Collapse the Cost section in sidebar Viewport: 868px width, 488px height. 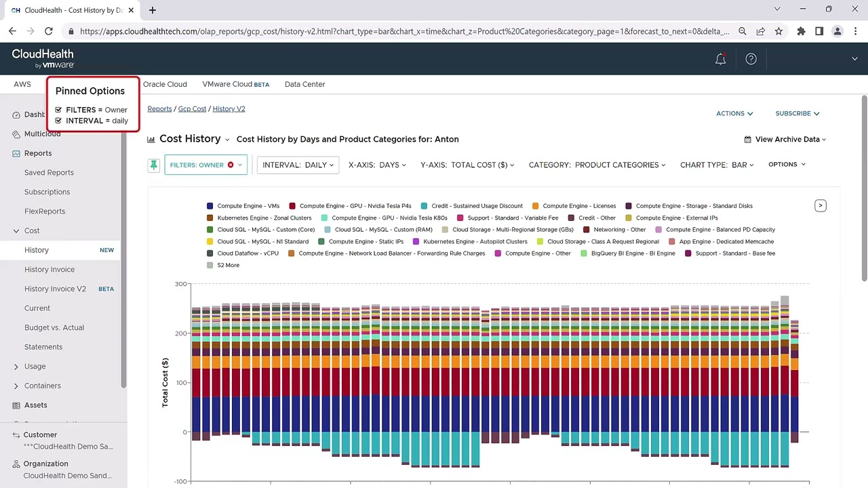pyautogui.click(x=16, y=231)
